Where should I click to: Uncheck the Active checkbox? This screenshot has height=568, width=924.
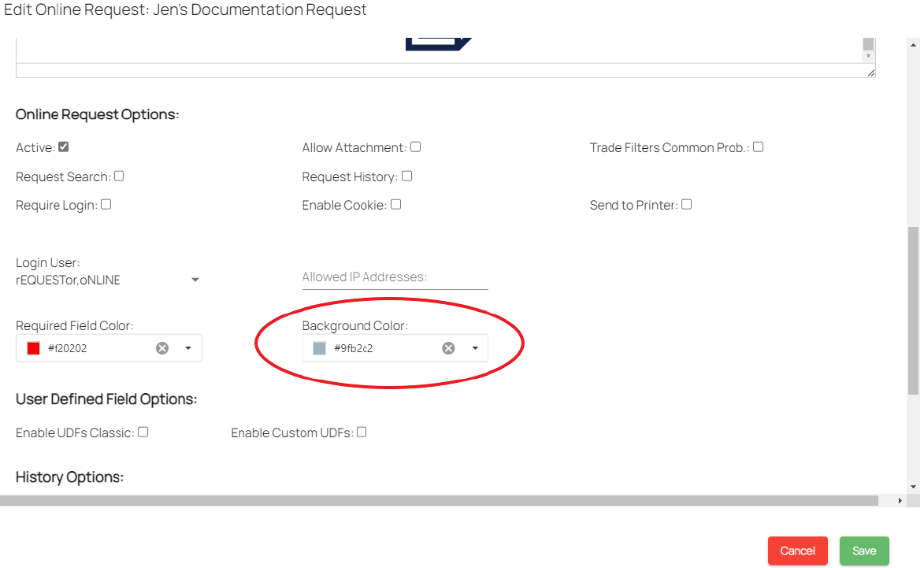(x=61, y=147)
